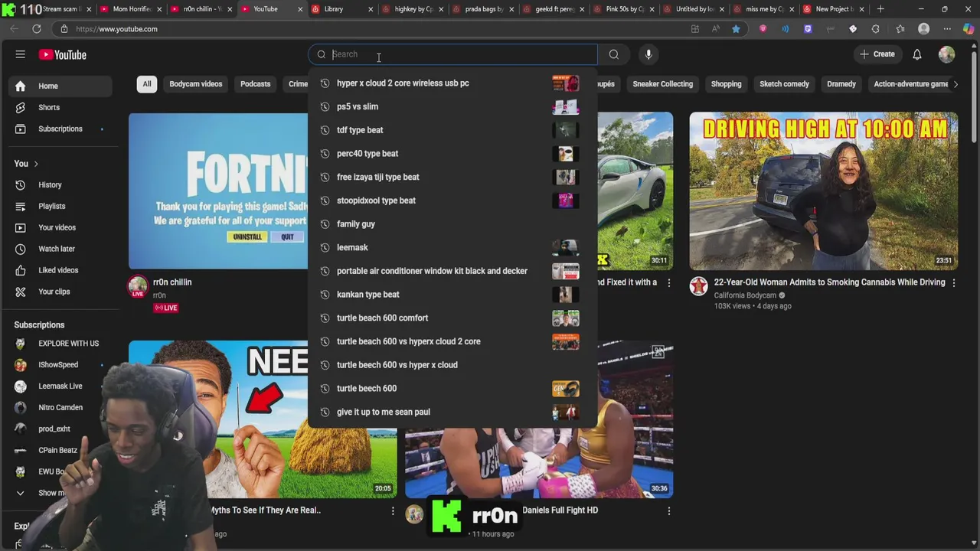Choose suggestion 'perc40 type beat'
Screen dimensions: 980x551
pyautogui.click(x=452, y=154)
